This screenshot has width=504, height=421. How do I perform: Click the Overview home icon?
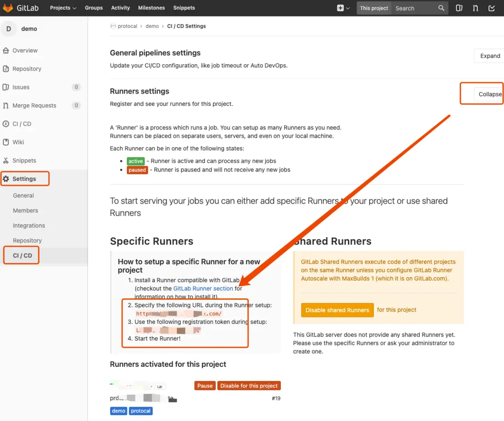coord(6,50)
